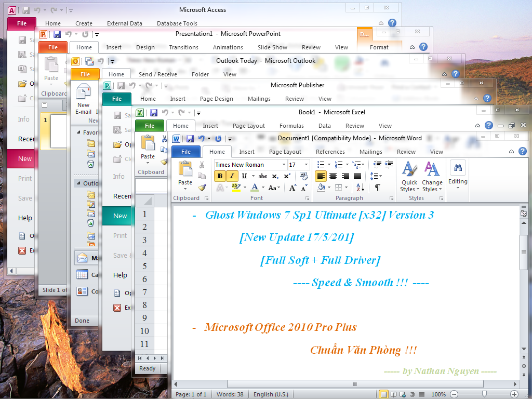Click the Format Painter brush in Word

tap(202, 187)
